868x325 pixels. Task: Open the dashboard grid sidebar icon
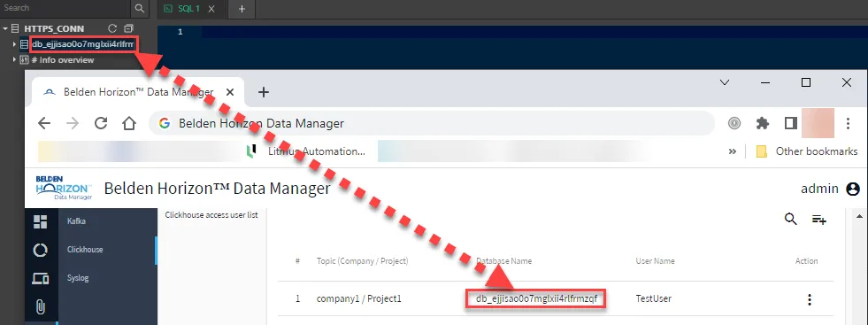[x=41, y=222]
